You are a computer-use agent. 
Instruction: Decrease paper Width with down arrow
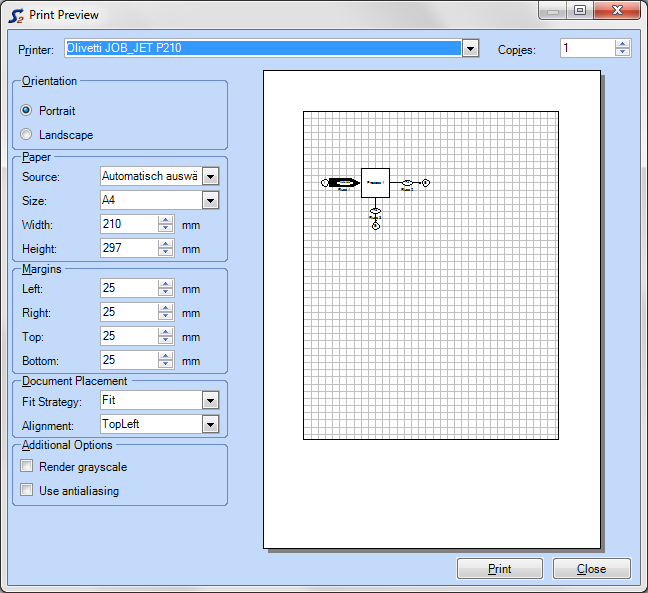[x=165, y=228]
